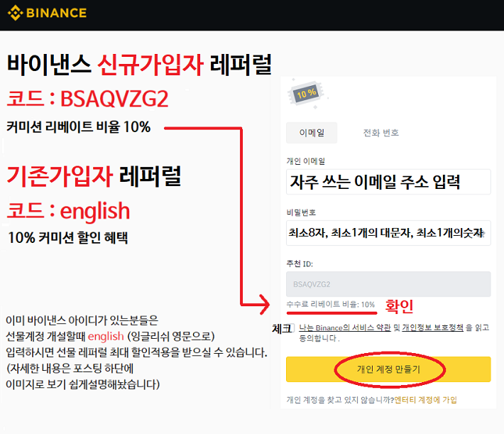
Task: Click the 바이낸스 신규가입자 레퍼럴 heading
Action: pos(139,65)
